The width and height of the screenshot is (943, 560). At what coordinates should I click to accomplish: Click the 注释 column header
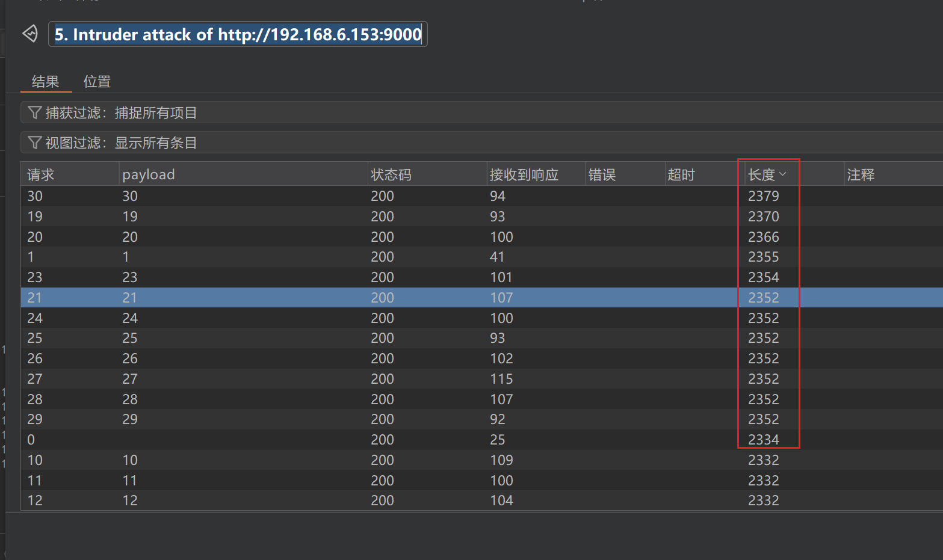(x=861, y=175)
